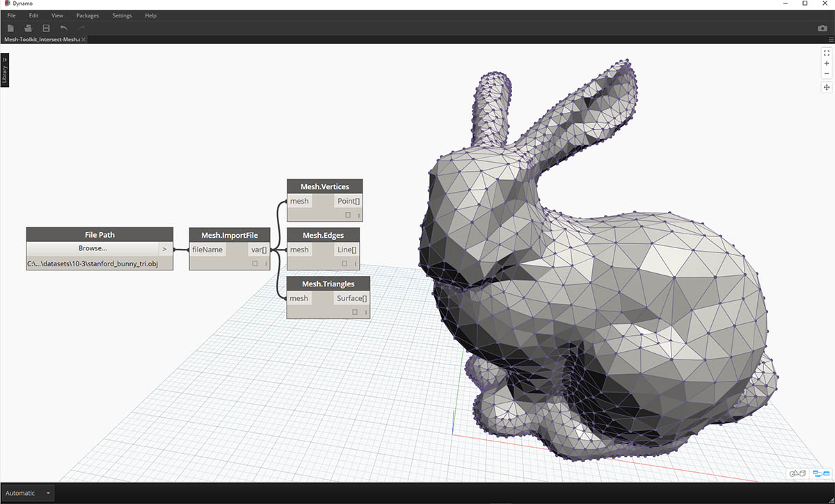Click the Zoom Out icon in viewport controls
Screen dimensions: 835x504
pos(827,73)
